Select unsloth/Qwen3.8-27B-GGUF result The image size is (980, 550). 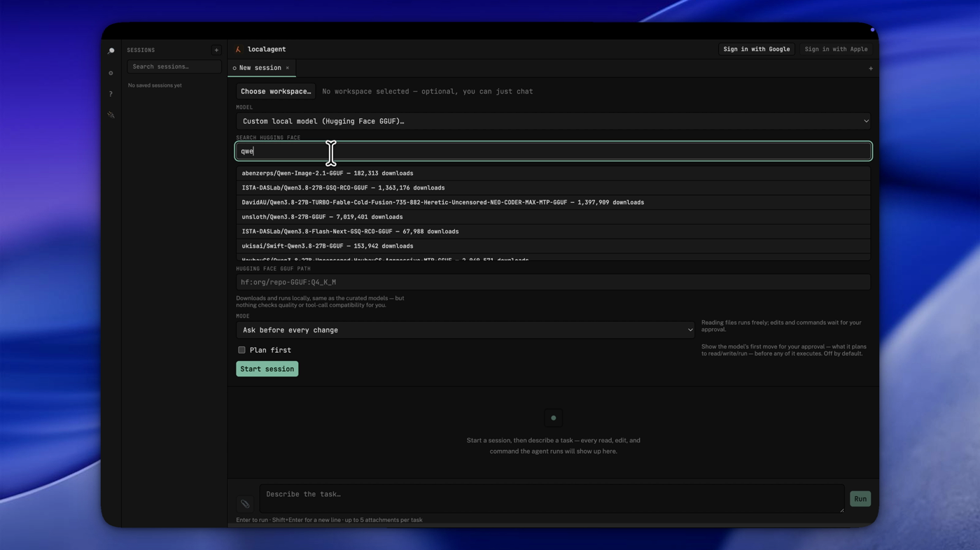[553, 217]
